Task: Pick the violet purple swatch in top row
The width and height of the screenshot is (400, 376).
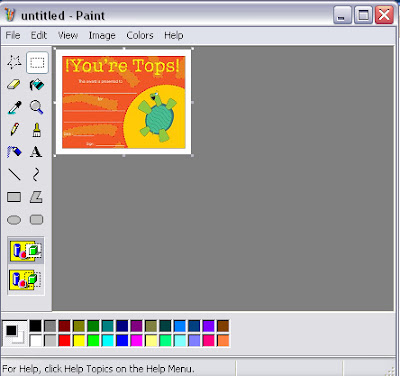Action: click(x=209, y=326)
